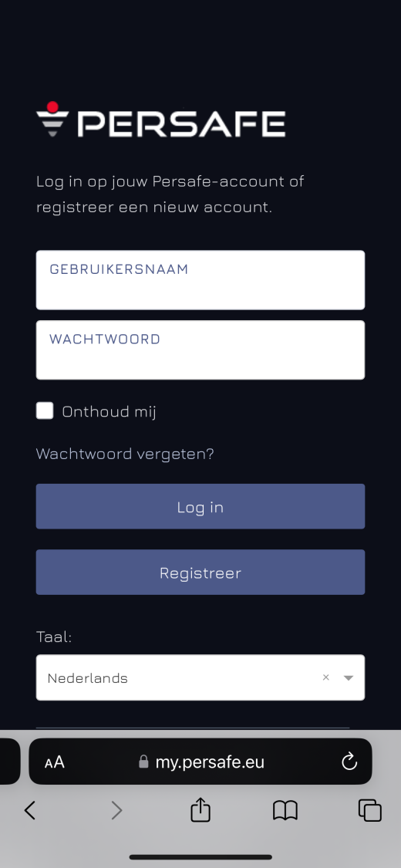Expand the Taal dropdown arrow
401x868 pixels.
click(349, 677)
